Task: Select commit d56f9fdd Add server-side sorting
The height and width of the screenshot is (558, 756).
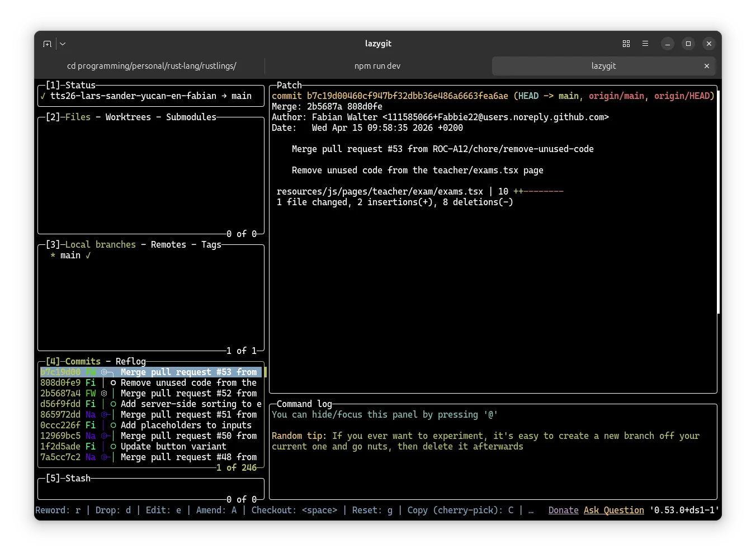Action: (151, 404)
